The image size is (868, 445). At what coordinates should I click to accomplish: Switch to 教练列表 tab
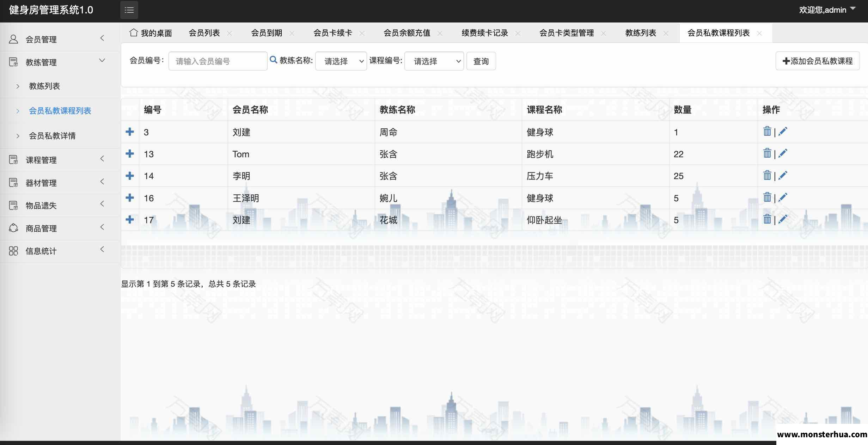[641, 33]
